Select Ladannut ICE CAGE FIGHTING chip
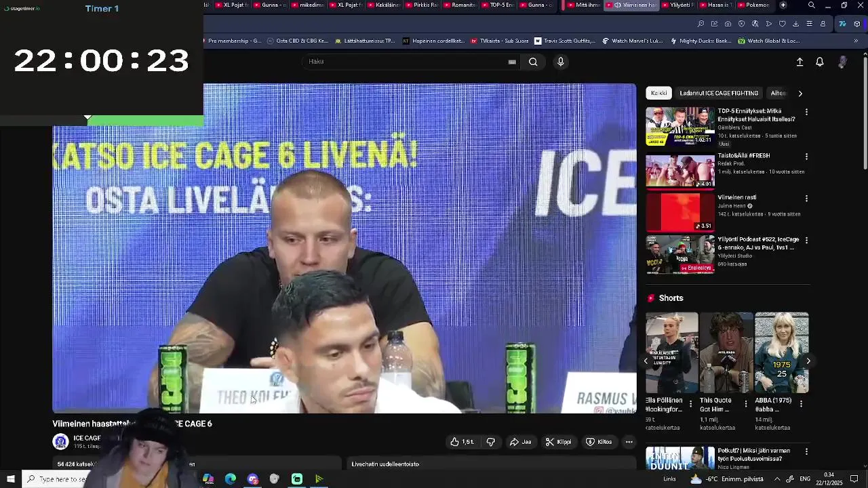This screenshot has width=868, height=488. click(x=719, y=93)
